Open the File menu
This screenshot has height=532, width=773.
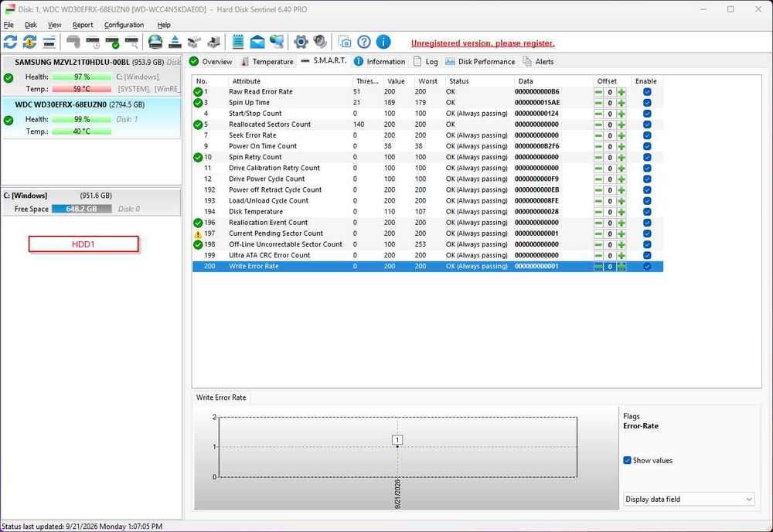pyautogui.click(x=9, y=25)
